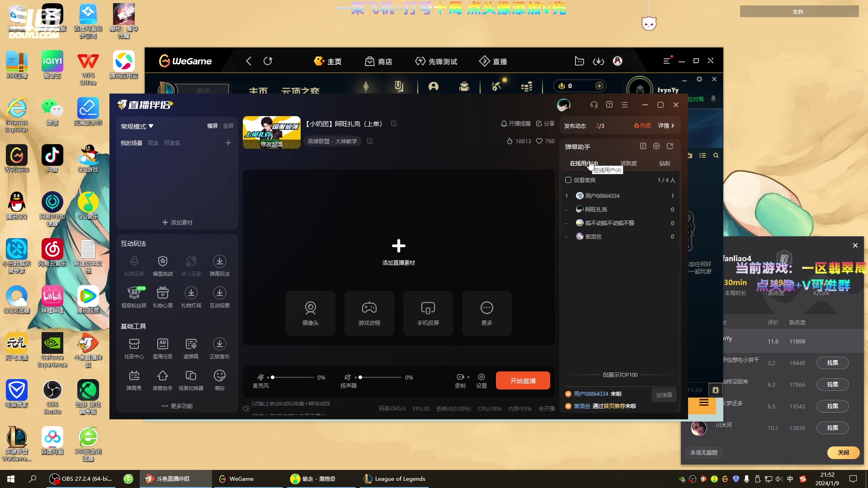Check 仅看贵宾 checkbox
Viewport: 868px width, 488px height.
pos(568,180)
